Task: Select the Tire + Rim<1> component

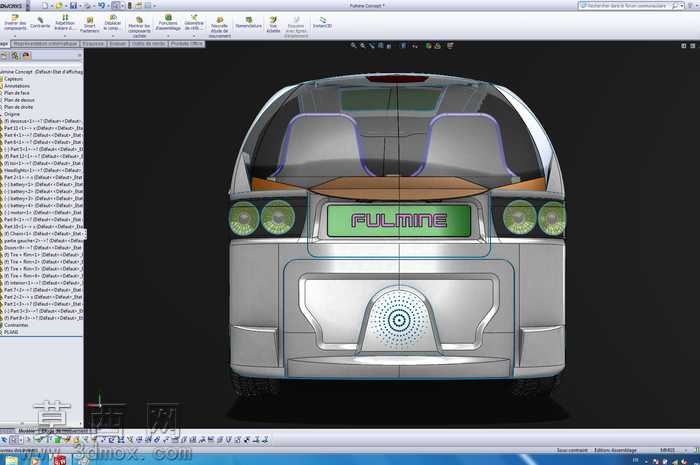Action: 42,255
